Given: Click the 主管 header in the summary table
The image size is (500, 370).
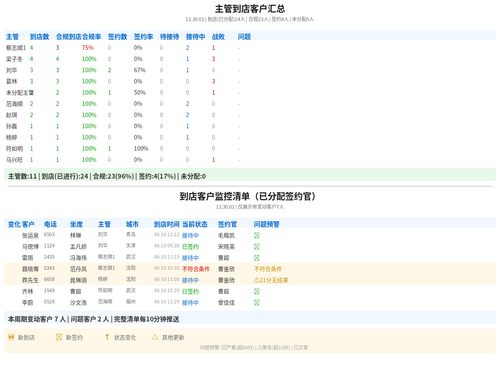Looking at the screenshot, I should click(12, 37).
